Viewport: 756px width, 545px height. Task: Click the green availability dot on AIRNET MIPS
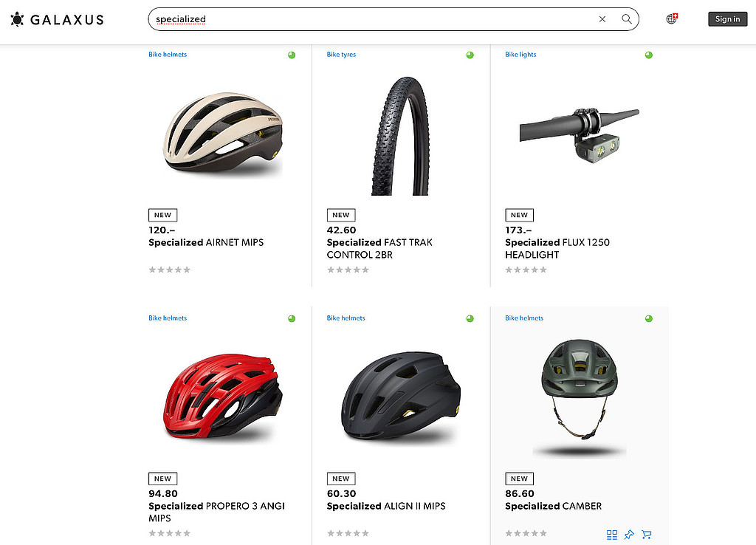point(292,55)
